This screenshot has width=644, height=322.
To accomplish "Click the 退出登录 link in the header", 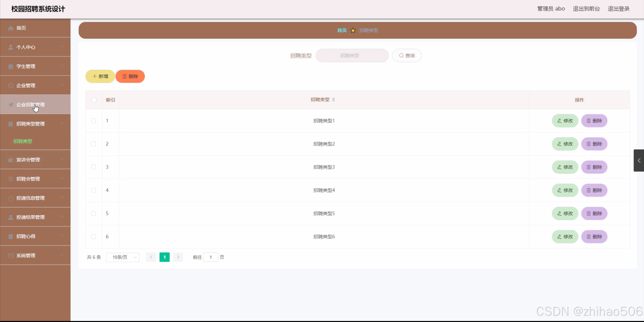I will [618, 9].
